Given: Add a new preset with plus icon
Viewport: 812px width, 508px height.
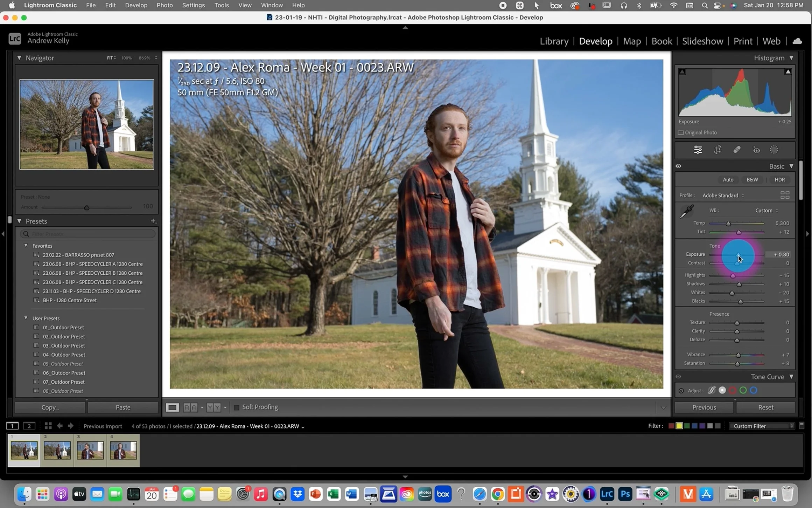Looking at the screenshot, I should (153, 221).
